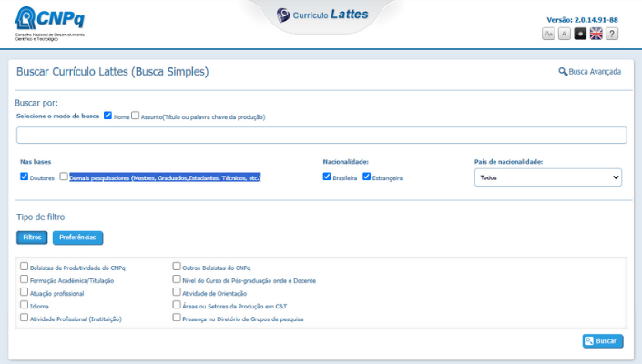The height and width of the screenshot is (364, 642).
Task: Click the Nacionalidade label
Action: (345, 162)
